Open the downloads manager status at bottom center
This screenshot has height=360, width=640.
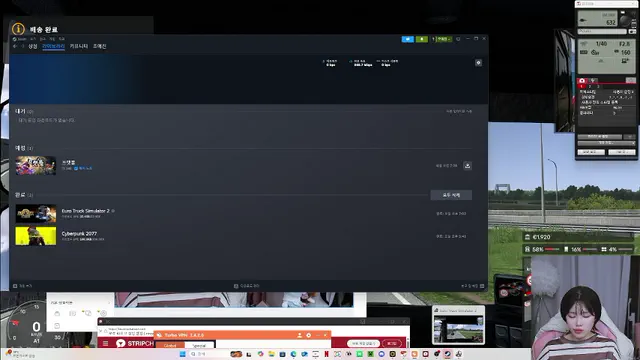point(247,286)
